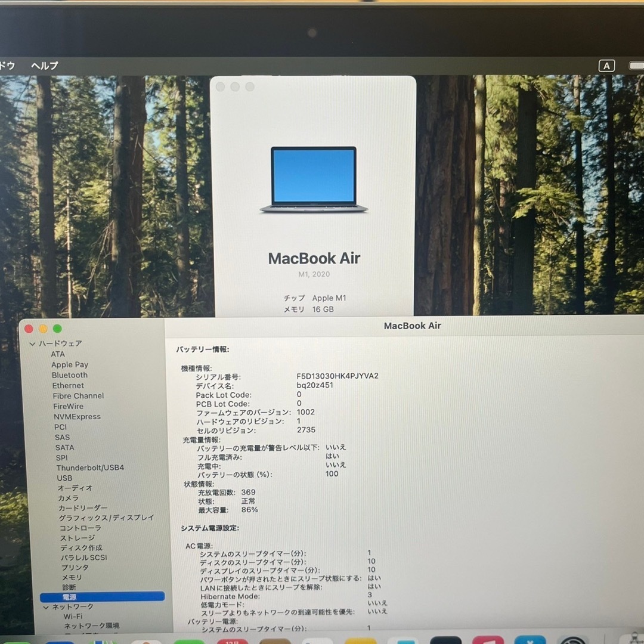
Task: Click the device name bq20z451
Action: [315, 385]
